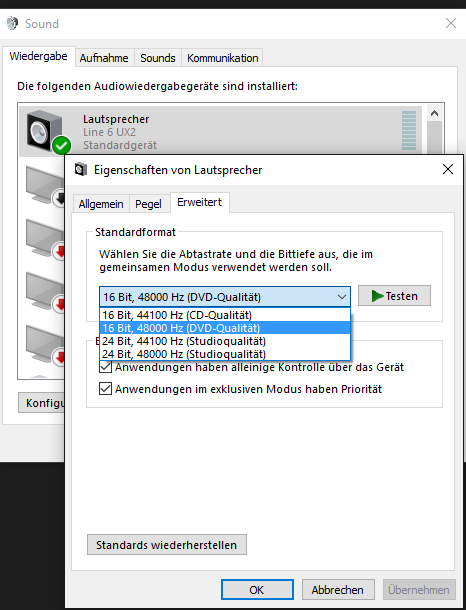This screenshot has height=610, width=466.
Task: Click the Abbrechen button
Action: [338, 590]
